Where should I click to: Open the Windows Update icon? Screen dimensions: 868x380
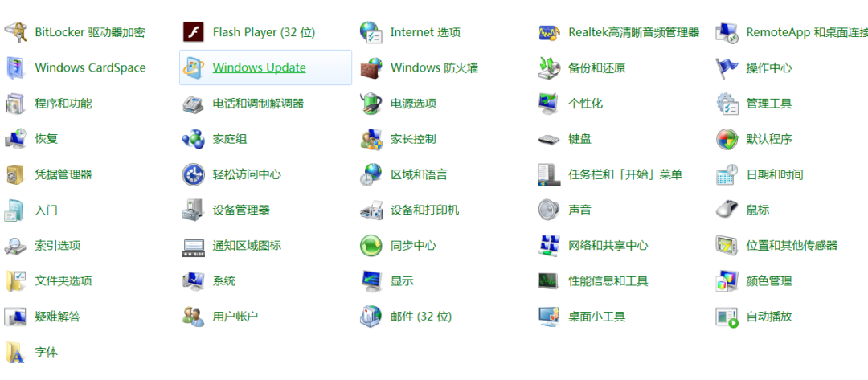(194, 67)
